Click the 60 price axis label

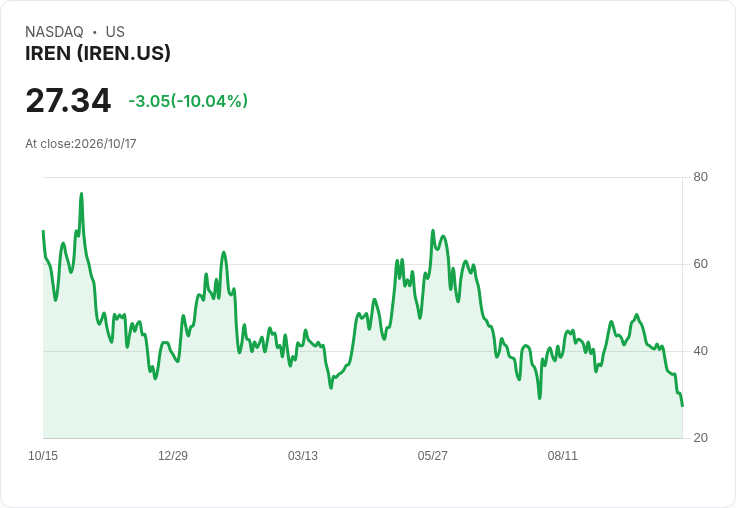pyautogui.click(x=700, y=264)
